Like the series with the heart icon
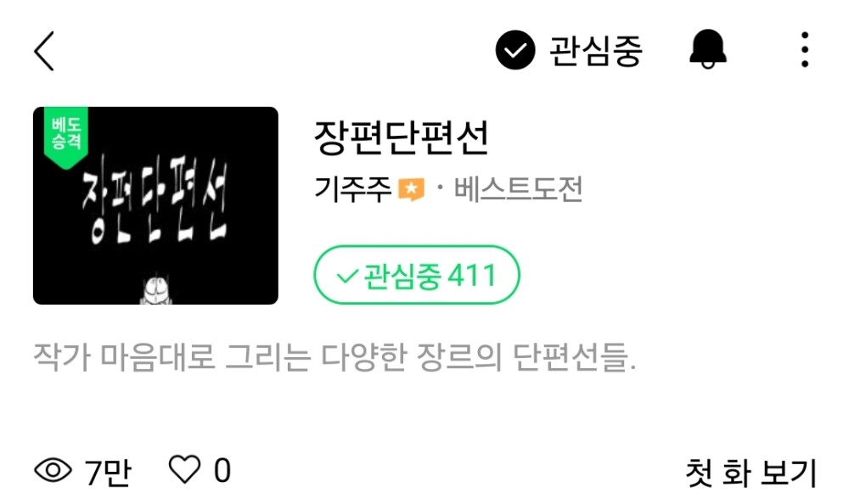The image size is (849, 504). (x=184, y=469)
